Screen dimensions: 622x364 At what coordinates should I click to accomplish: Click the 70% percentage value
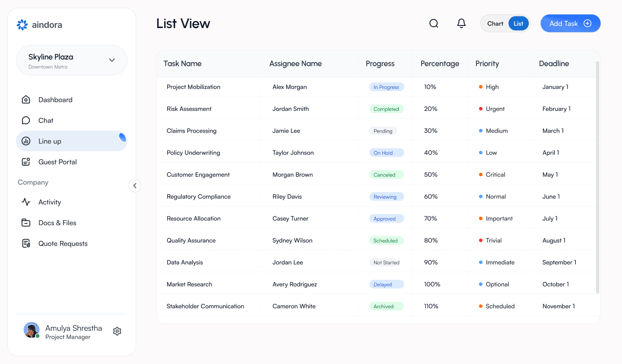pyautogui.click(x=430, y=218)
